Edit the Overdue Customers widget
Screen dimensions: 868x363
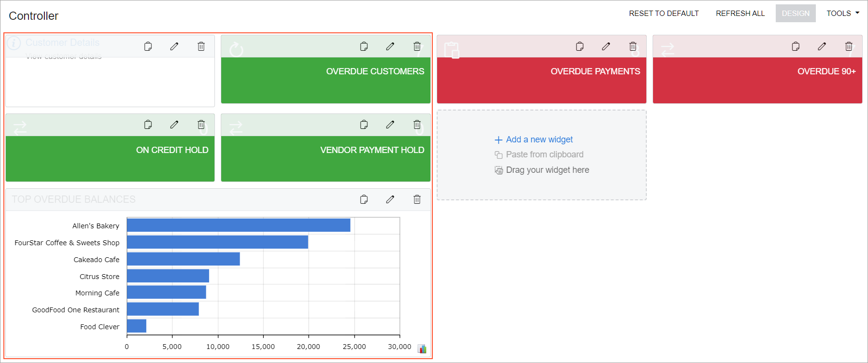(x=390, y=46)
